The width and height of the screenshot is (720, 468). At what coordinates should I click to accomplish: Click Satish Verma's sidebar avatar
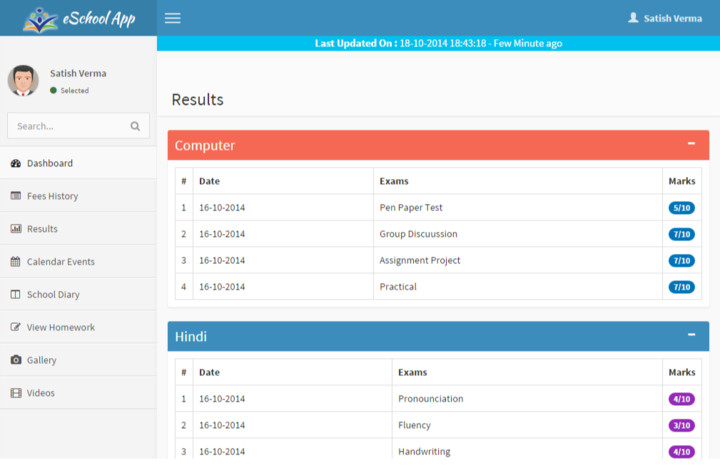tap(23, 81)
